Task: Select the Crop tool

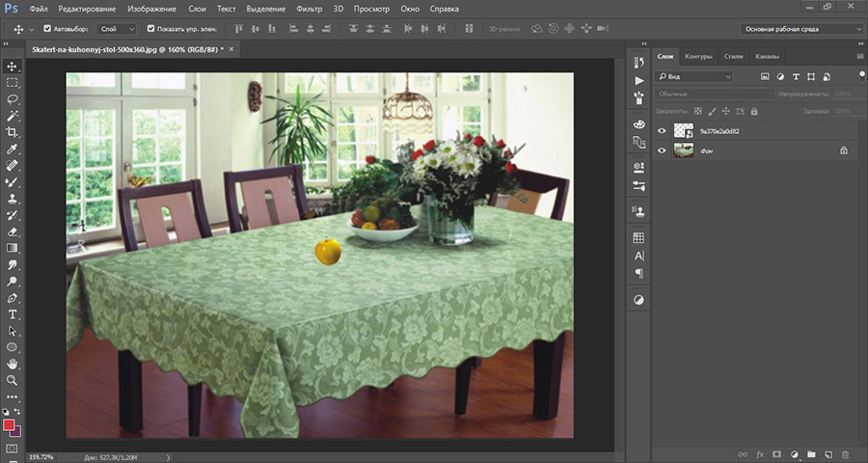Action: pyautogui.click(x=13, y=132)
